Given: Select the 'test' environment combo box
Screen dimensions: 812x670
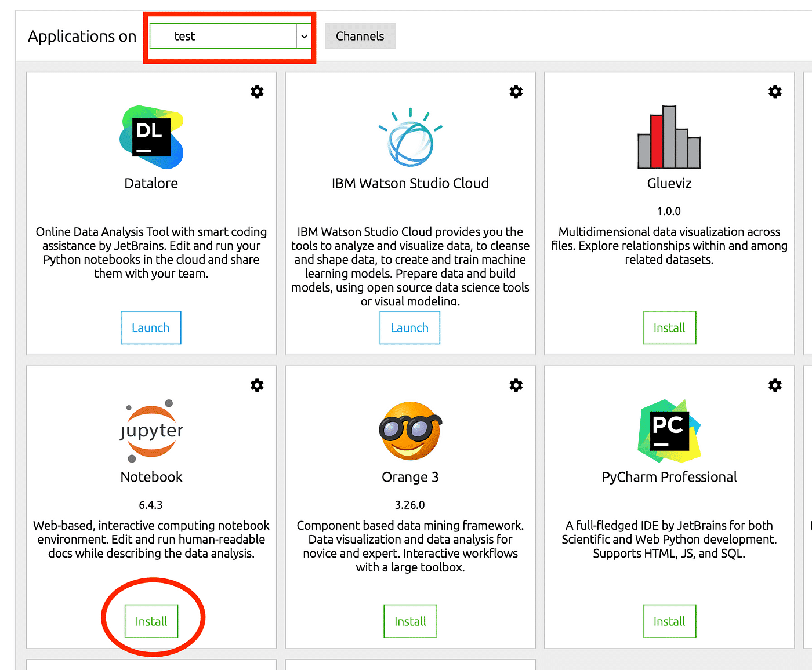Looking at the screenshot, I should [223, 36].
